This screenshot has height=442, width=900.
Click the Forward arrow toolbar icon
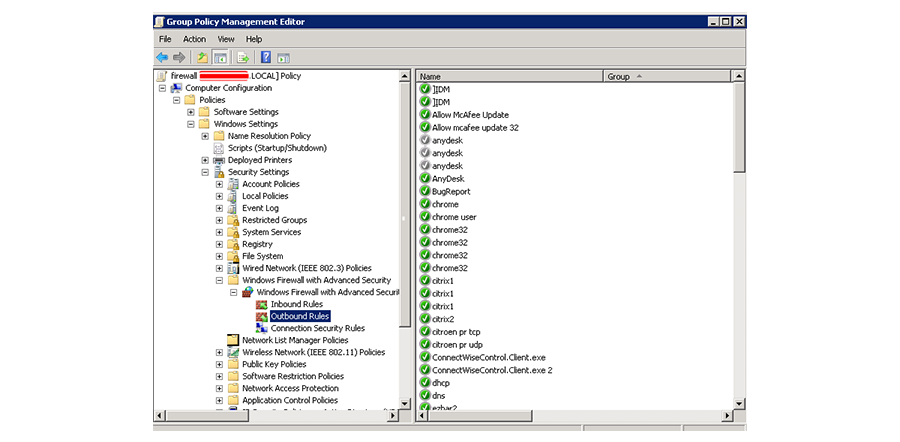(179, 57)
